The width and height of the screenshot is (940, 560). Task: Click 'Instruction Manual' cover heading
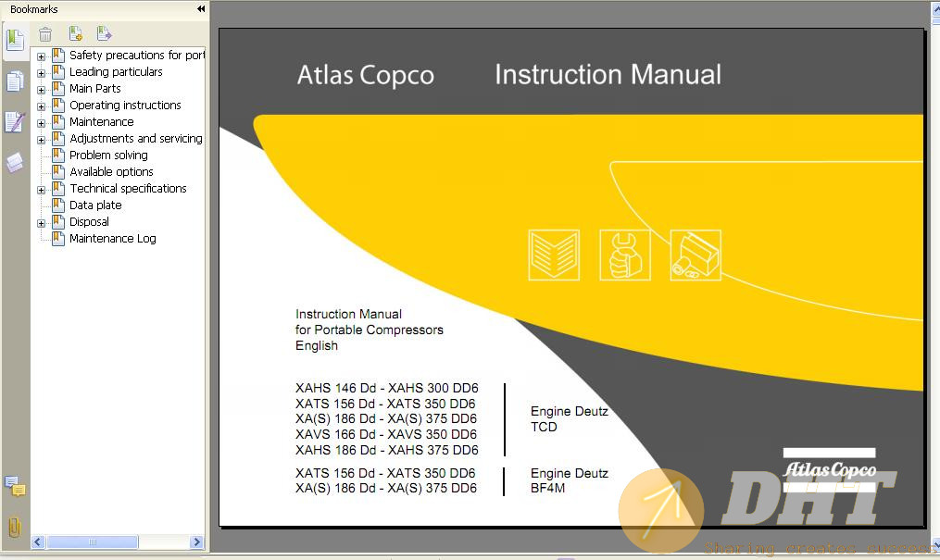[608, 75]
